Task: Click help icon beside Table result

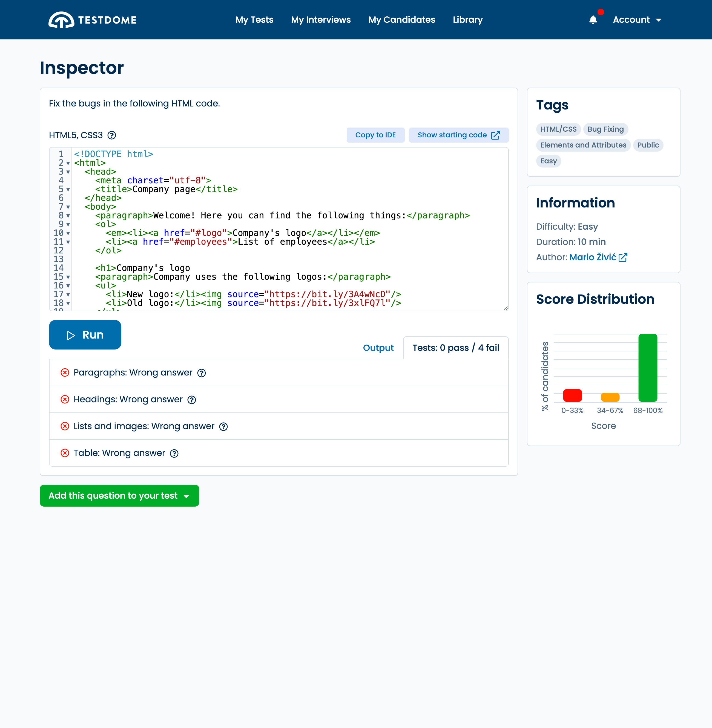Action: click(x=174, y=453)
